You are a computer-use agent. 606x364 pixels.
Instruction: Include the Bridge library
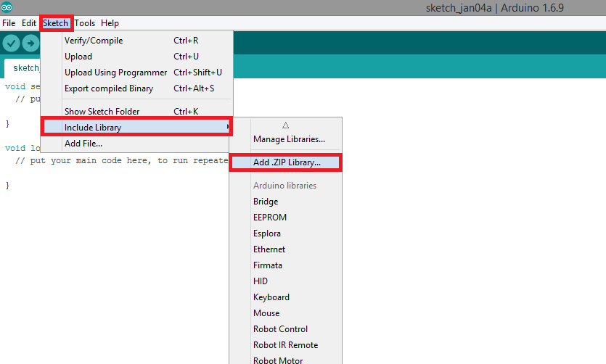286,202
